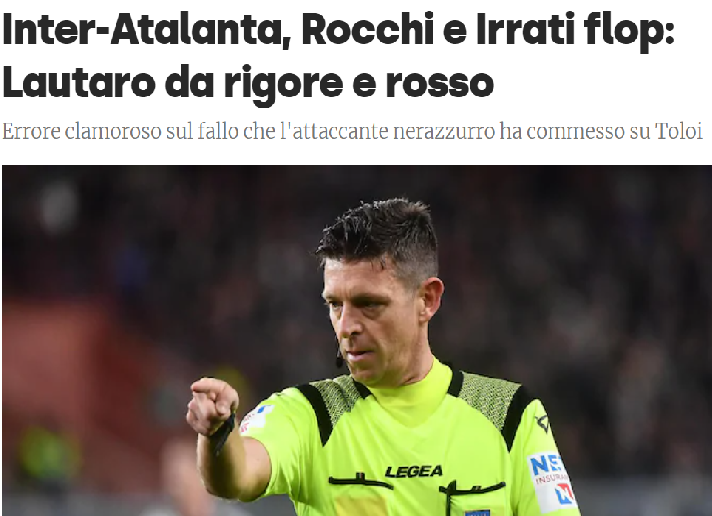Click "Rocchi" in the headline
712x516 pixels.
pyautogui.click(x=368, y=29)
